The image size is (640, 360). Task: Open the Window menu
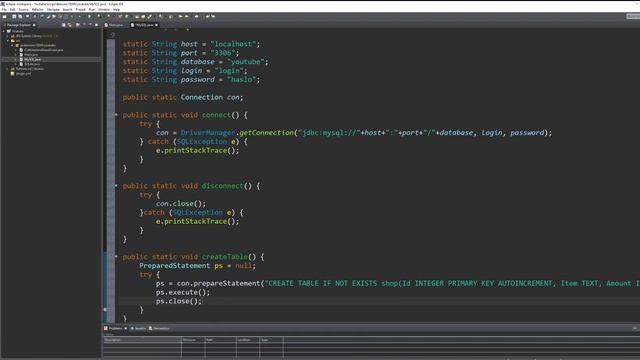point(104,9)
